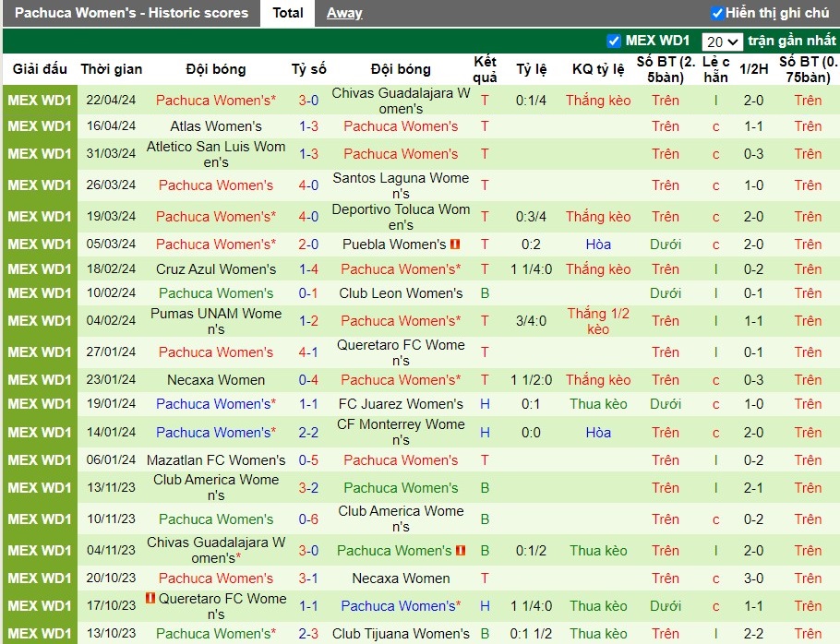Click the MEX WD1 league cell for 13/10/23

point(40,633)
